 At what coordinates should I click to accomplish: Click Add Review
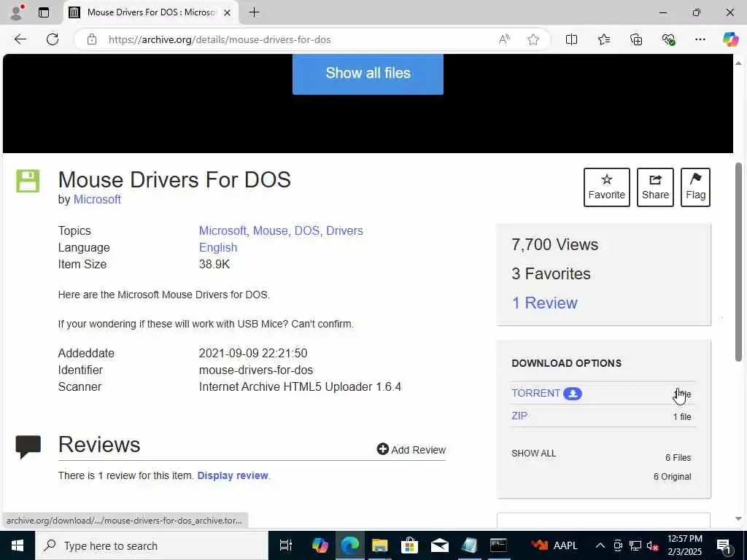[x=411, y=449]
